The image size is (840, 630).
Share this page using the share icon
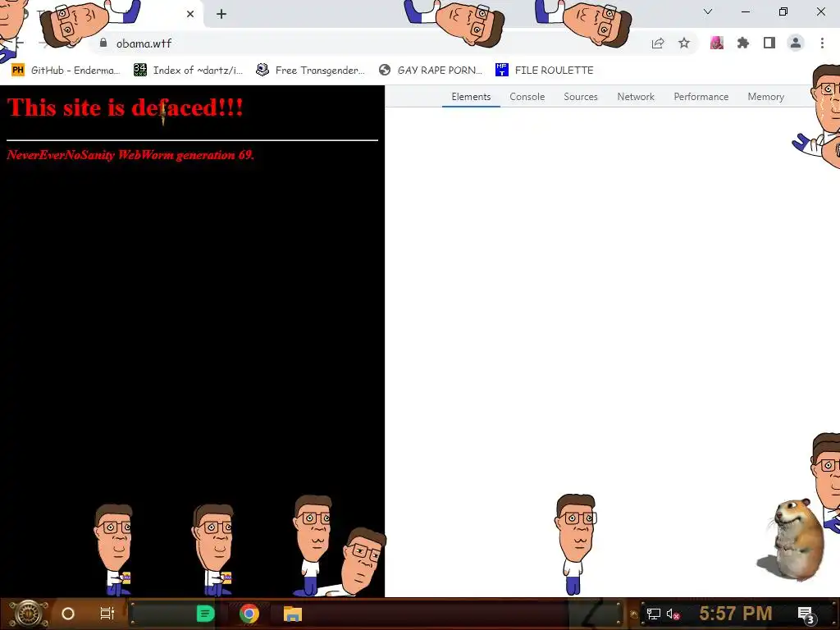point(658,43)
